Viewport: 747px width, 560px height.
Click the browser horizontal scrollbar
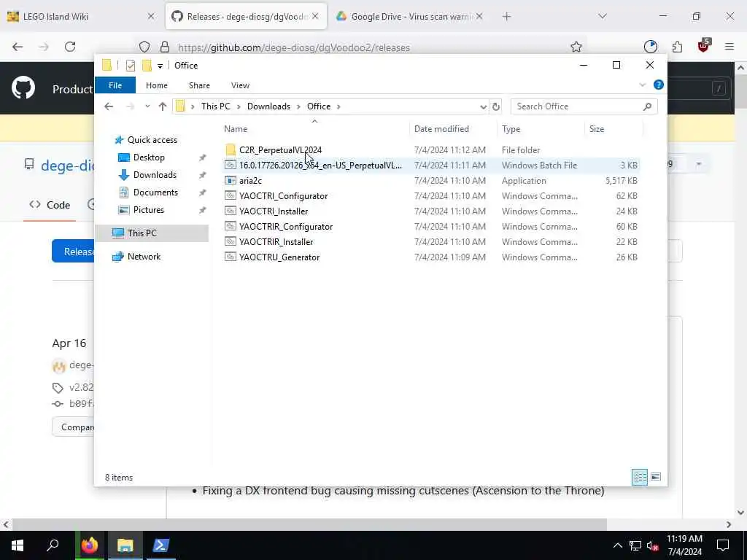pos(309,524)
